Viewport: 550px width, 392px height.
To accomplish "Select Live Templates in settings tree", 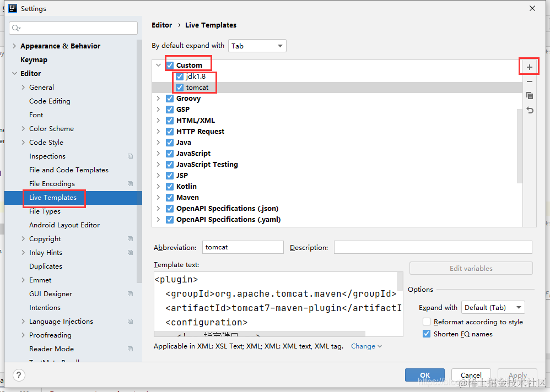I will [x=52, y=198].
